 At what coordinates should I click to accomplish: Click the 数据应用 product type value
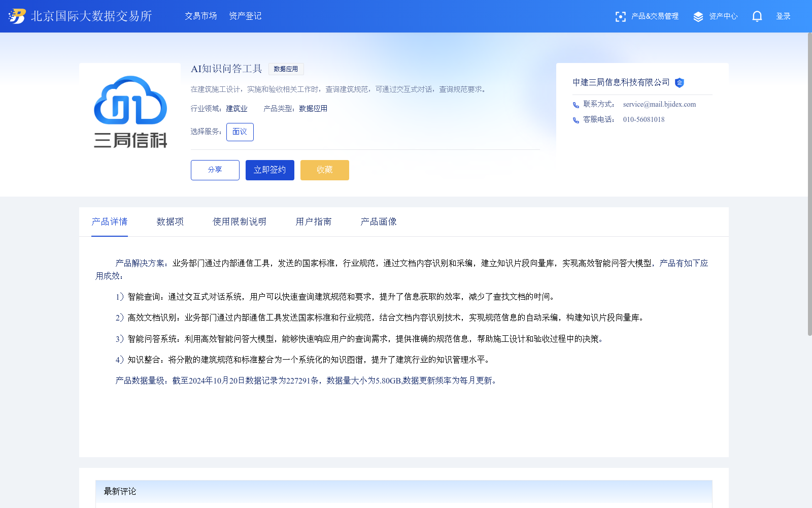point(313,109)
